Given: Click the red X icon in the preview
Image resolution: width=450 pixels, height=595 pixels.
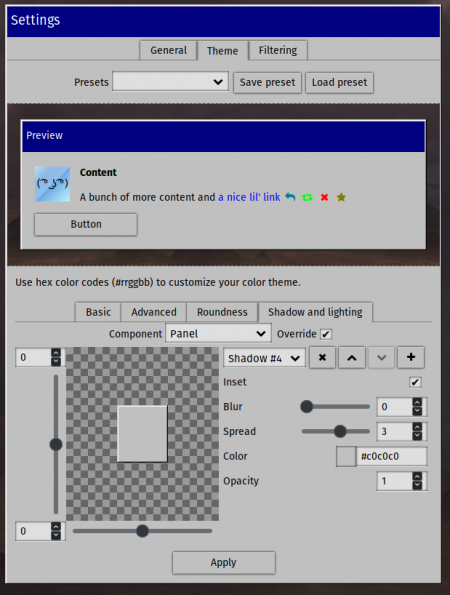Looking at the screenshot, I should coord(324,197).
